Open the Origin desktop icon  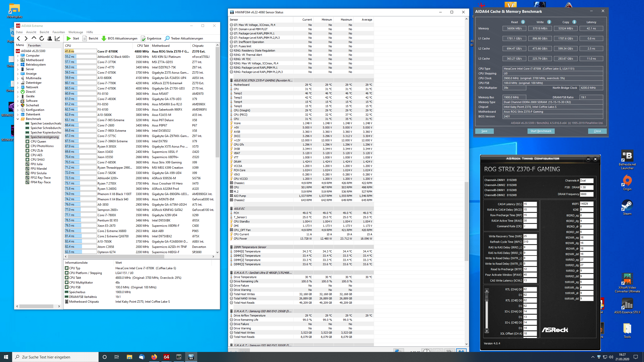coord(627,183)
